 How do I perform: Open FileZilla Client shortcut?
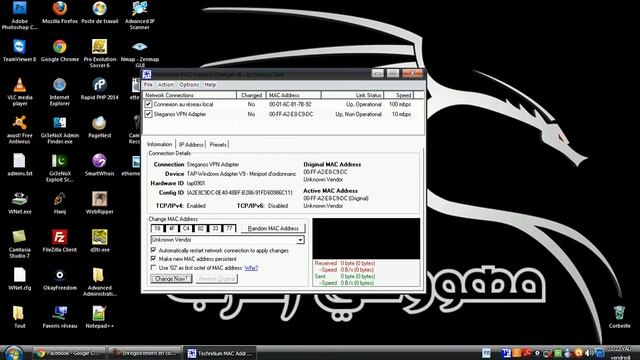point(60,241)
